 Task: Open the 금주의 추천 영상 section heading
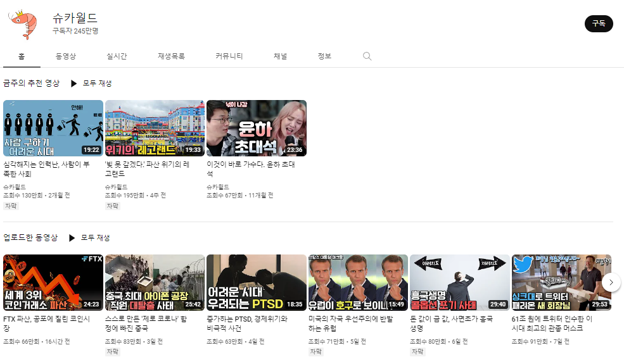pyautogui.click(x=32, y=83)
